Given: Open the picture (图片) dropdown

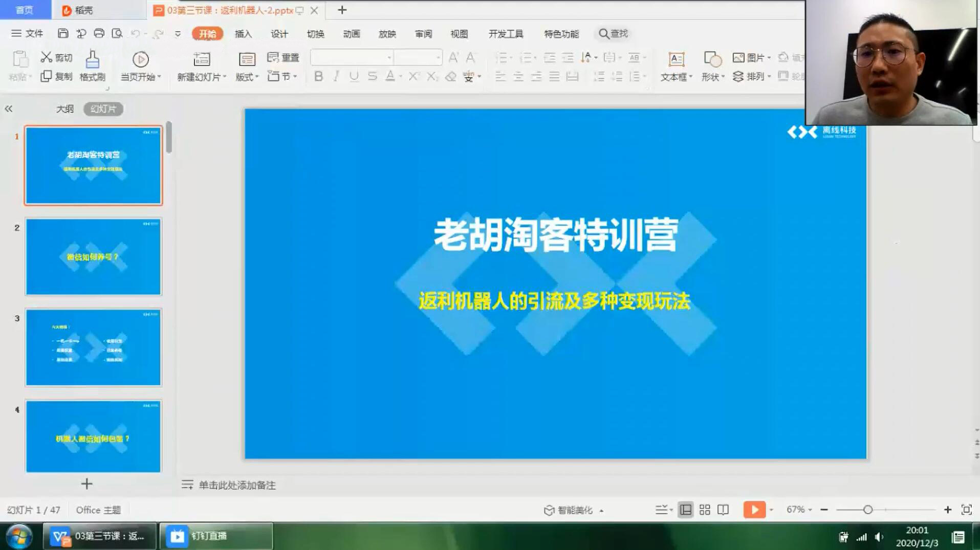Looking at the screenshot, I should click(x=751, y=57).
